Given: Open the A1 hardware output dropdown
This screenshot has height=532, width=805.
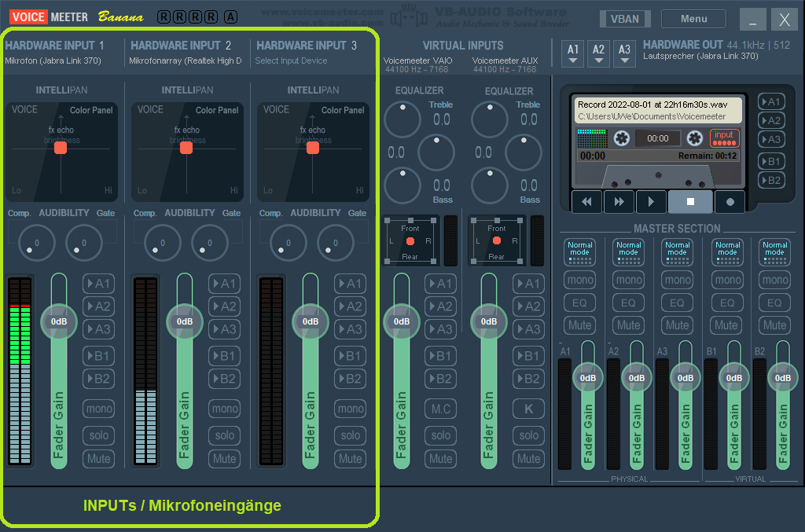Looking at the screenshot, I should pos(573,53).
